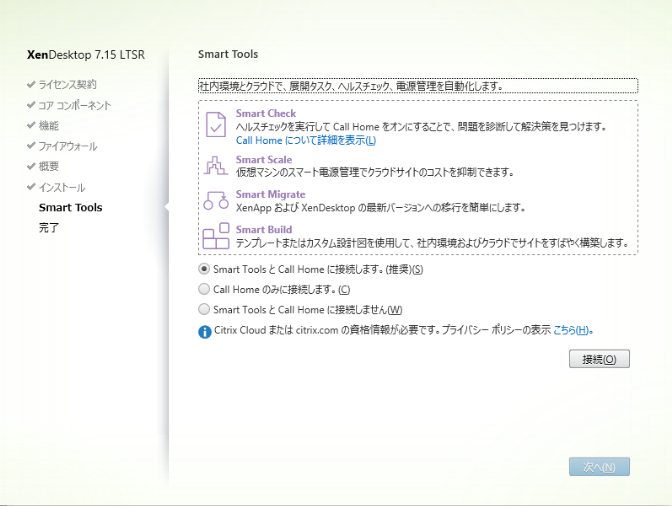672x506 pixels.
Task: Select Smart Tools と Call Home に接続します option
Action: tap(204, 269)
